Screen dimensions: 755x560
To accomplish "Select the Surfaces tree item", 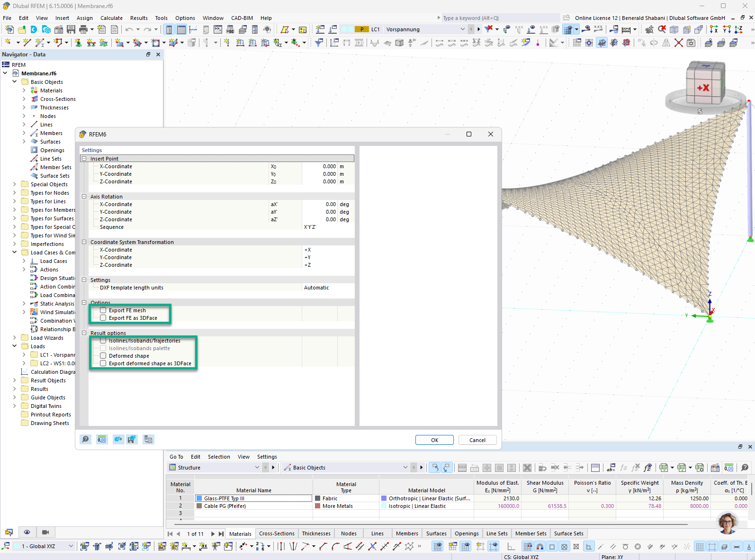I will coord(50,142).
